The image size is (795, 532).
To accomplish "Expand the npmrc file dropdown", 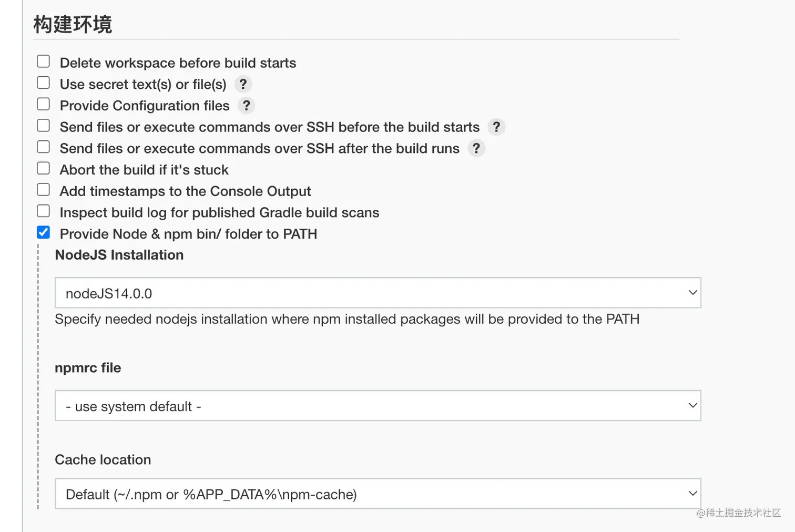I will (378, 406).
